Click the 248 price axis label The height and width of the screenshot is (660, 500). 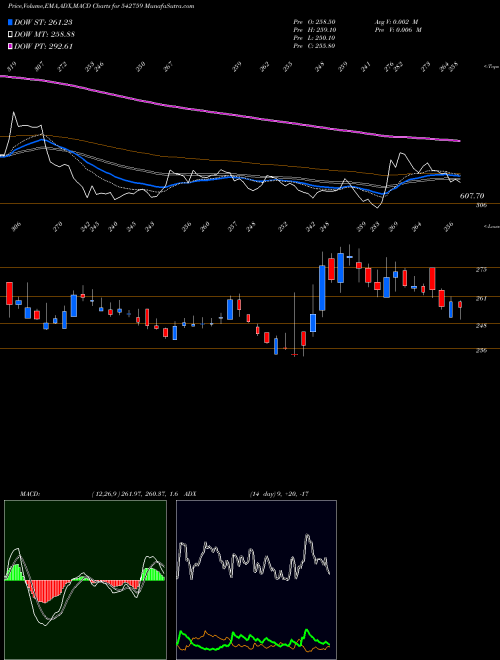pos(481,325)
